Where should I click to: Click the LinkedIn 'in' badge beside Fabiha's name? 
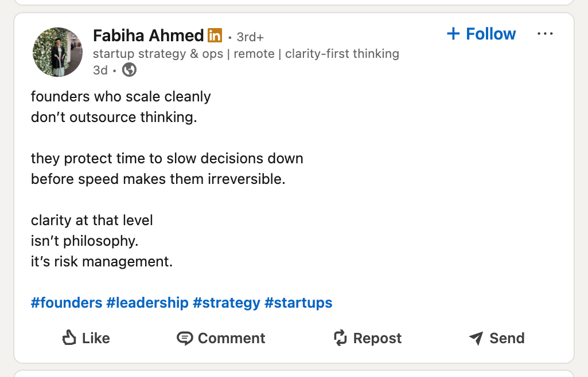[x=215, y=35]
